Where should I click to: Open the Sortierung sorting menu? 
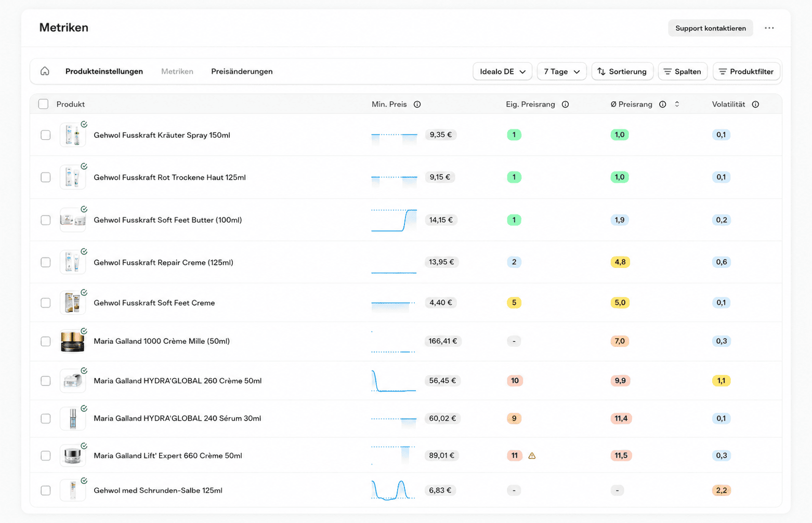click(x=622, y=72)
